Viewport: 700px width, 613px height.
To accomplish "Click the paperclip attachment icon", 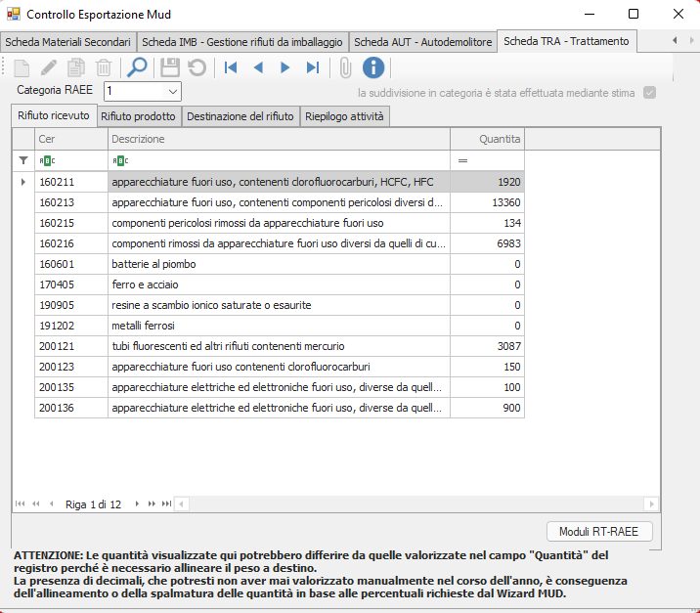I will pyautogui.click(x=344, y=67).
